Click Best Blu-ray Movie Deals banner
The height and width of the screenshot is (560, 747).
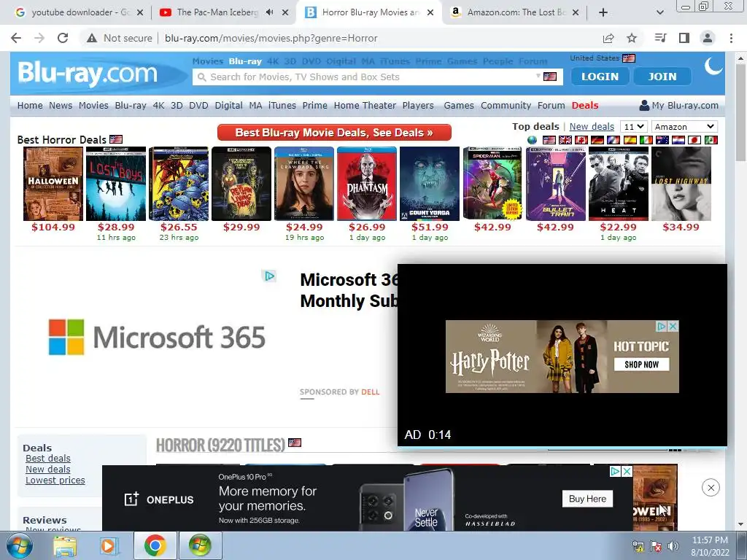point(334,133)
